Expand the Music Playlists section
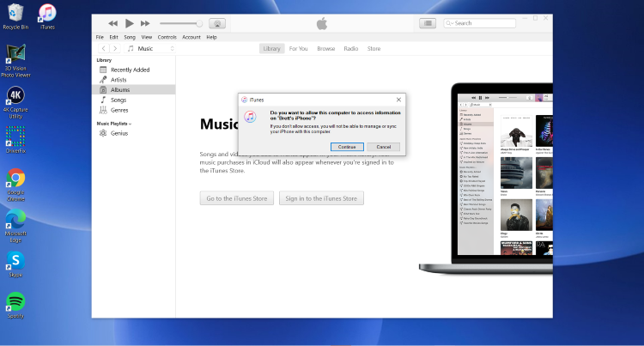Image resolution: width=644 pixels, height=346 pixels. 113,124
